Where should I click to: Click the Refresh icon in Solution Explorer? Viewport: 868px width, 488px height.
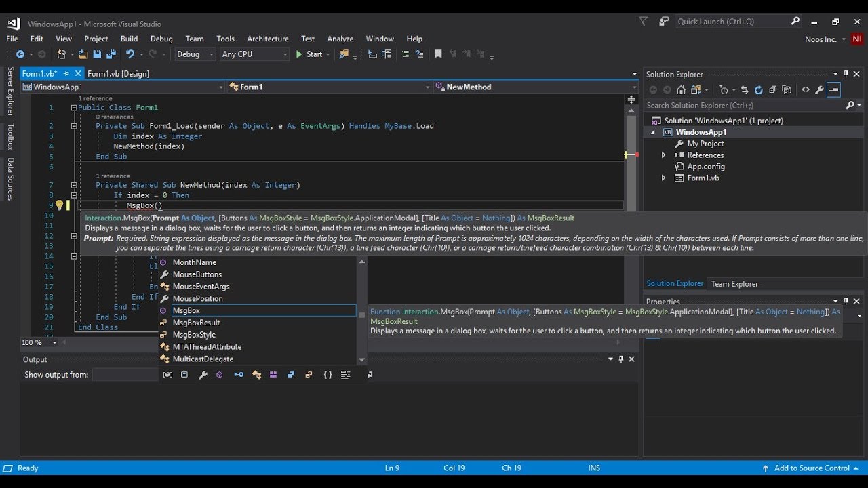pyautogui.click(x=758, y=89)
